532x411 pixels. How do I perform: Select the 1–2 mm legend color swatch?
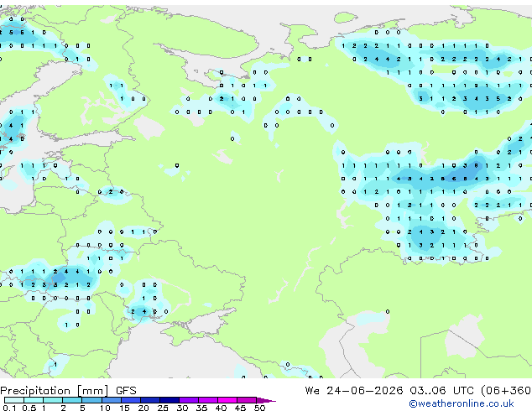pos(53,400)
